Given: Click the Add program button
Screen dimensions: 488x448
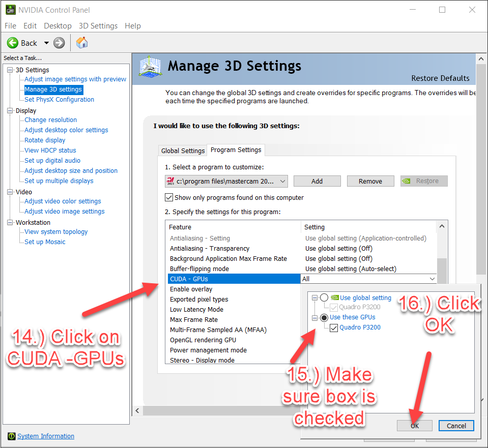Looking at the screenshot, I should point(317,182).
